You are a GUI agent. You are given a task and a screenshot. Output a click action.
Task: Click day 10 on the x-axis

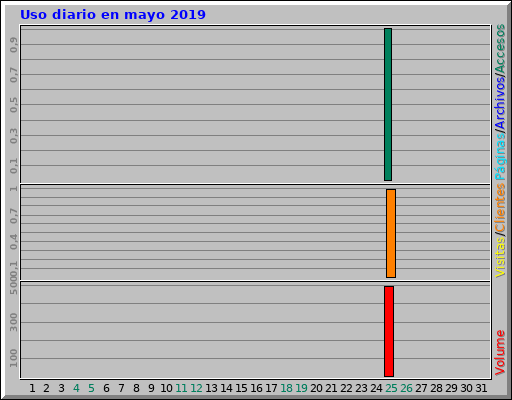tap(166, 388)
